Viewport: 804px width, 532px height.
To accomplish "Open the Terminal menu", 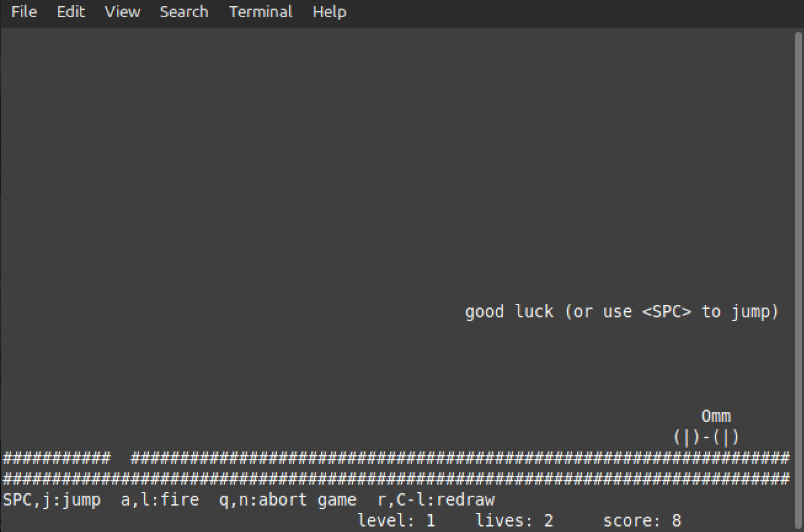I will (x=261, y=12).
